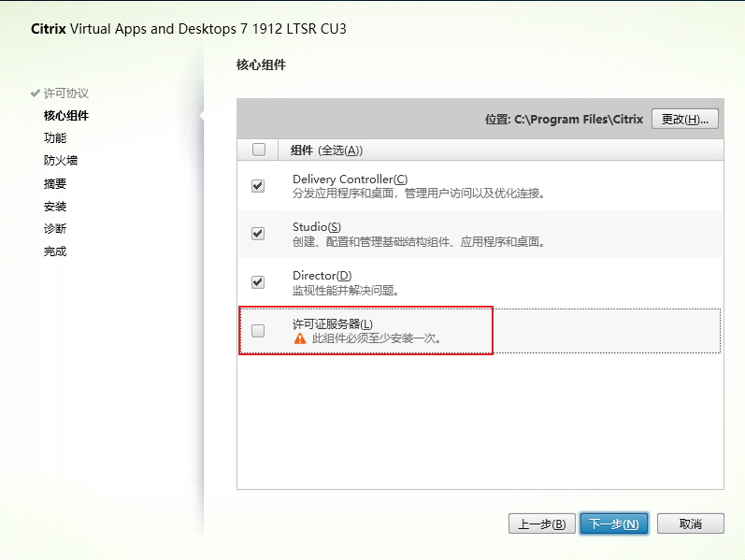Toggle the select-all checkbox in the 组件 header
745x560 pixels.
tap(259, 150)
